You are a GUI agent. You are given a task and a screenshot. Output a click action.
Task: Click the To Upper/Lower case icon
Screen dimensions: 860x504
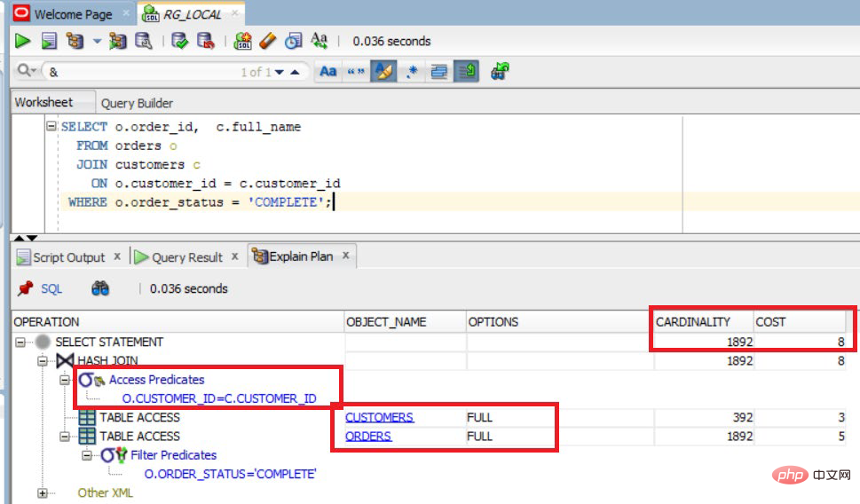[320, 41]
